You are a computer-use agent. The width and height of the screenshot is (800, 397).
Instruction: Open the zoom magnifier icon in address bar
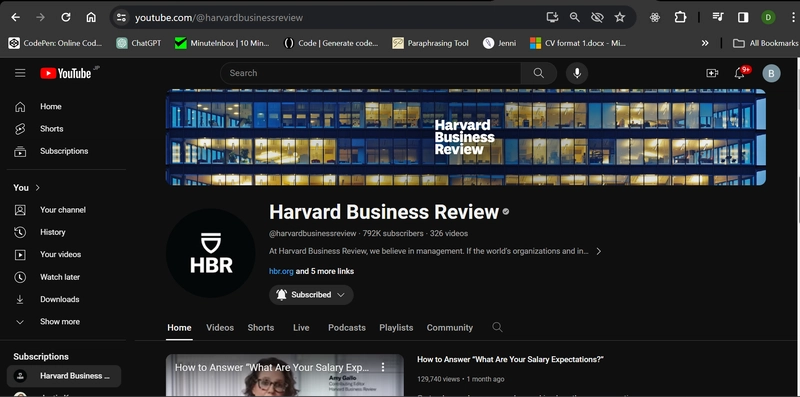pyautogui.click(x=574, y=17)
